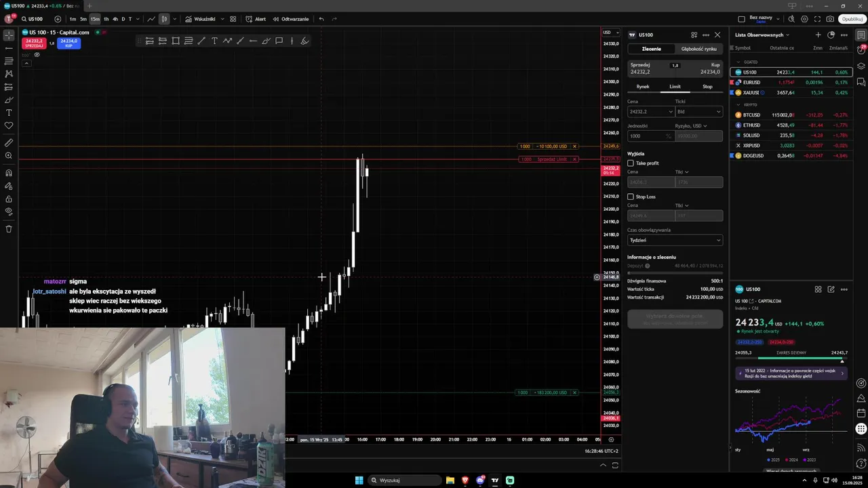Select BTCUSD row in watchlist
This screenshot has width=868, height=488.
click(x=791, y=115)
